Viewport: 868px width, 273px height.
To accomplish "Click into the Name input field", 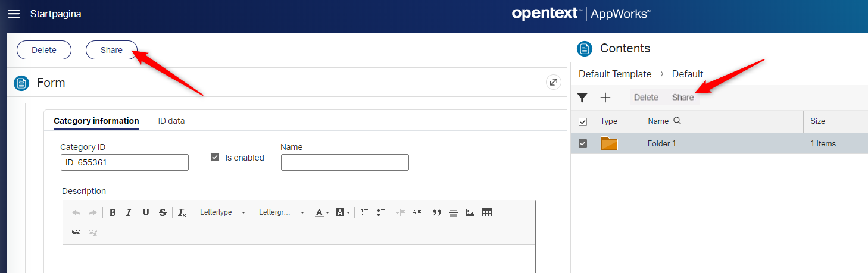I will [x=345, y=162].
